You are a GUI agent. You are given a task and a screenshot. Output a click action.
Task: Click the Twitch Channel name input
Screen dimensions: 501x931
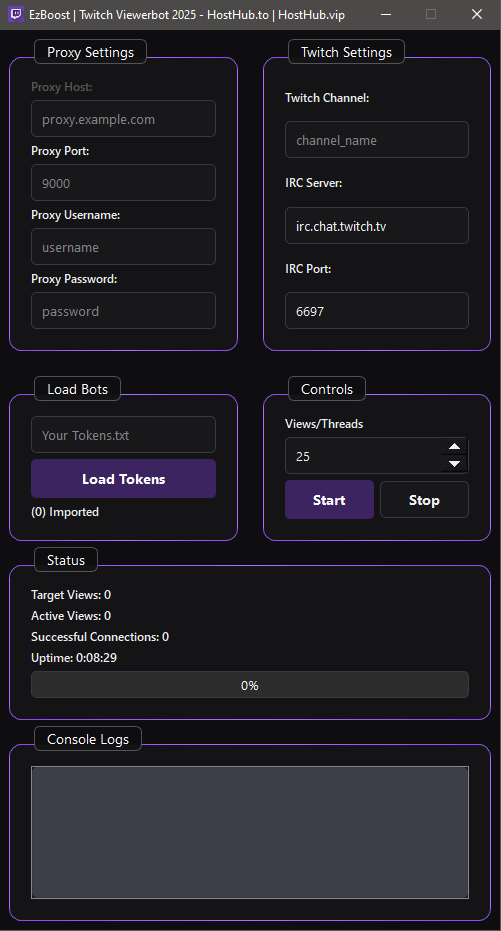coord(377,140)
